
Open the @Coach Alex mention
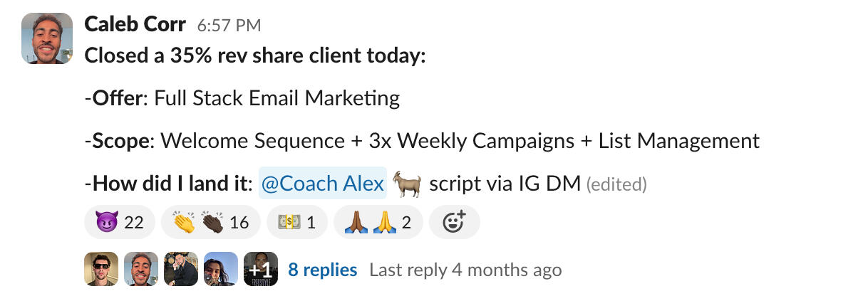point(322,184)
